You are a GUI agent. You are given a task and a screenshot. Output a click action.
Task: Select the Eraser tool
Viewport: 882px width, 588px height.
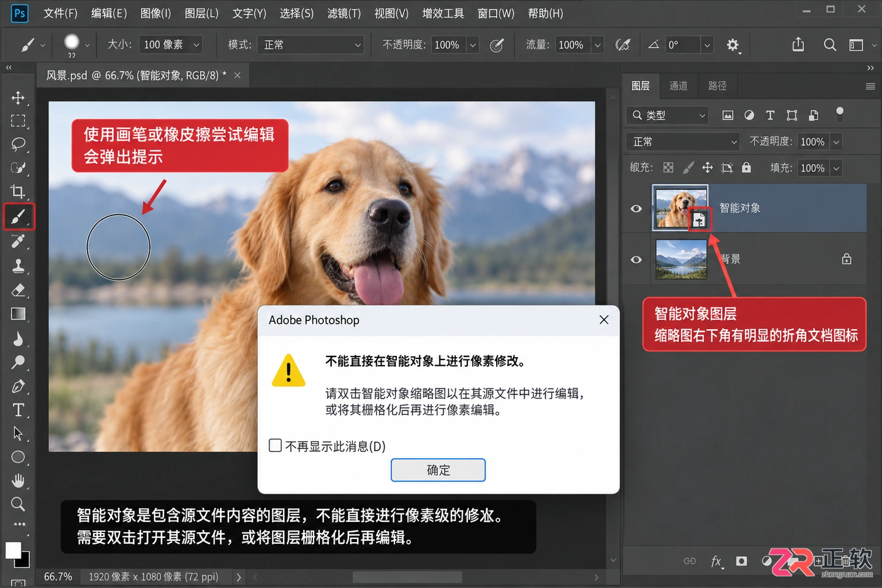[x=18, y=290]
